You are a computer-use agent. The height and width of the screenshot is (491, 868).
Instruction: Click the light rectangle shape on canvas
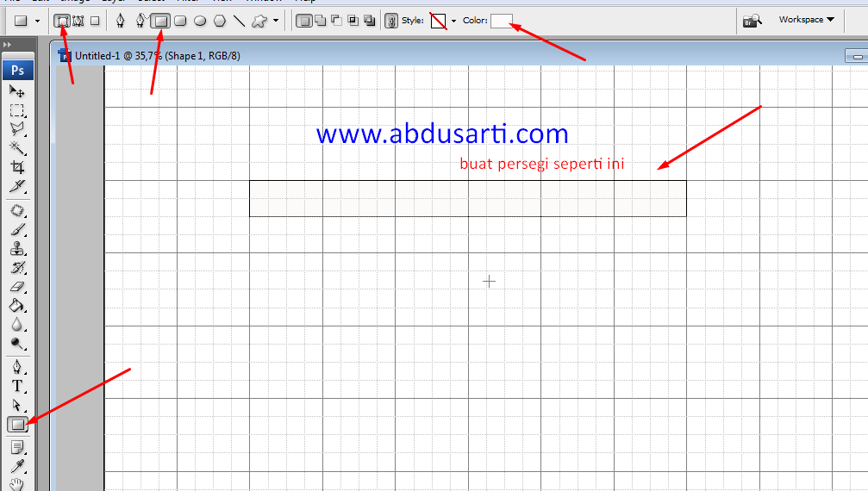[x=468, y=198]
